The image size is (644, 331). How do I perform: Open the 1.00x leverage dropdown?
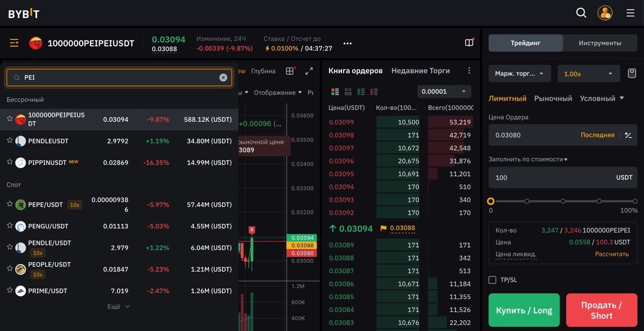point(588,73)
